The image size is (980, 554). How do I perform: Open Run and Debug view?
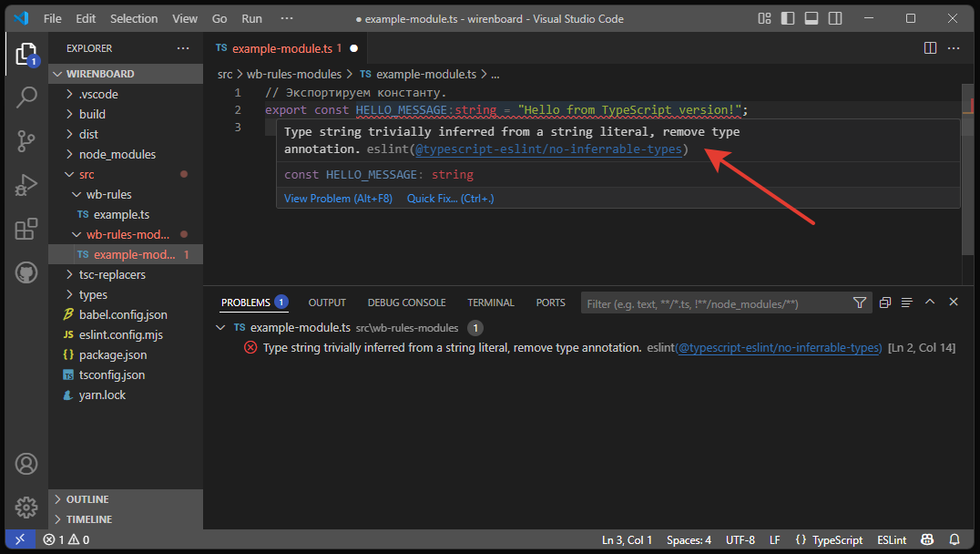(26, 185)
